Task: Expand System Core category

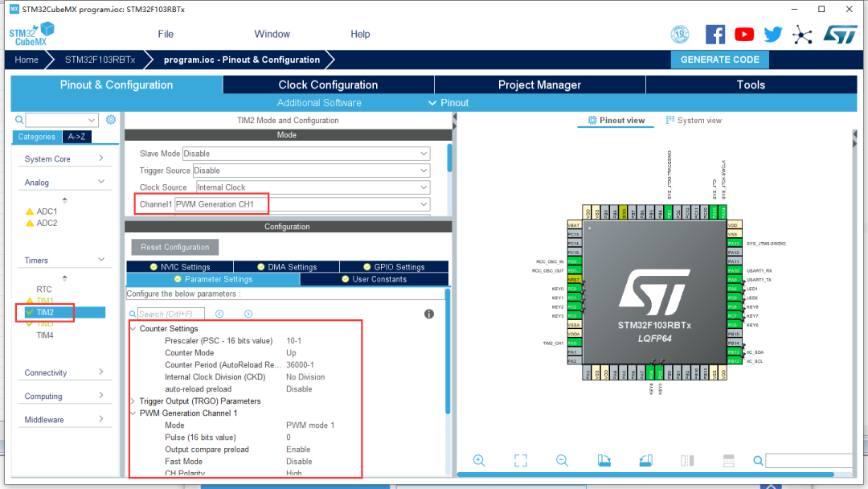Action: click(x=101, y=158)
